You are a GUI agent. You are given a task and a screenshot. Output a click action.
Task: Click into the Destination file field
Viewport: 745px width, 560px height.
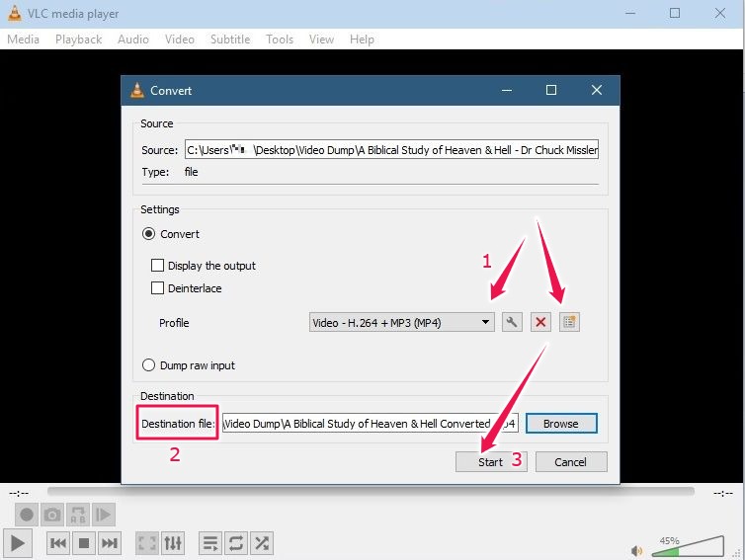pos(371,423)
